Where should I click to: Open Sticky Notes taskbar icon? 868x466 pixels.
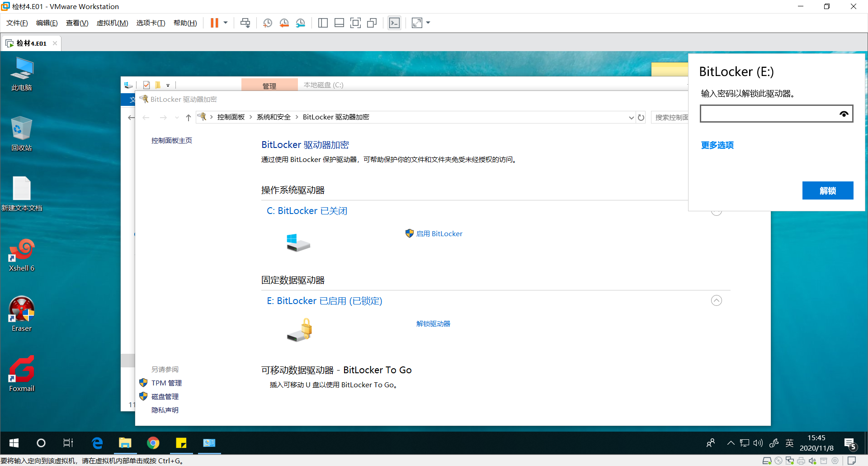(x=181, y=443)
